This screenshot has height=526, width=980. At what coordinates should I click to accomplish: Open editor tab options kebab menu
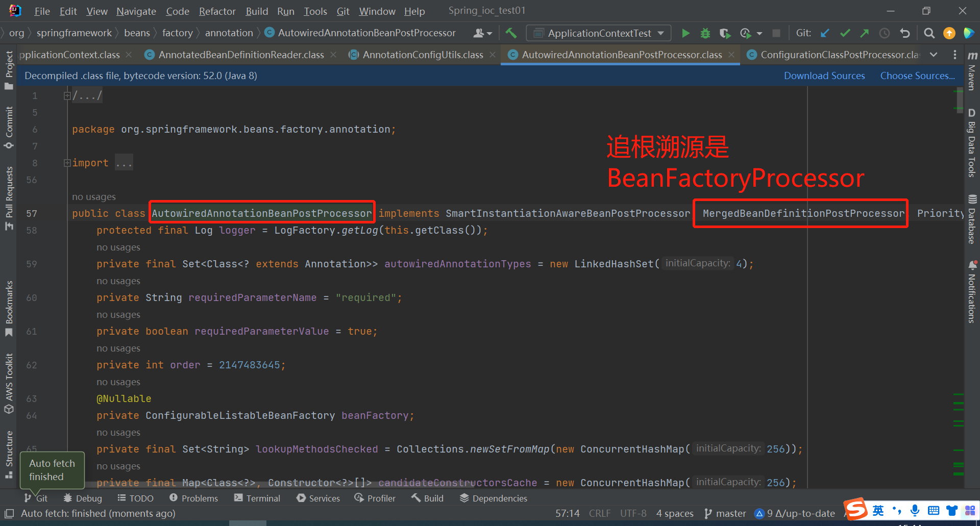tap(955, 55)
